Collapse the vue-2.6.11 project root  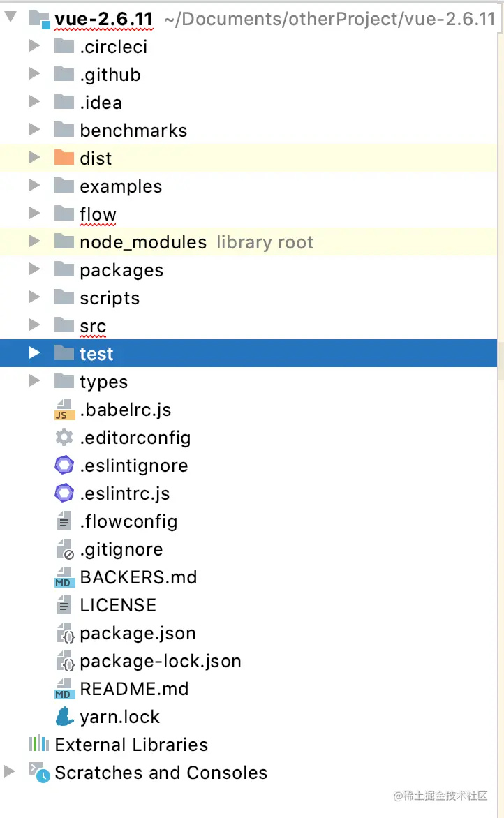click(x=10, y=19)
